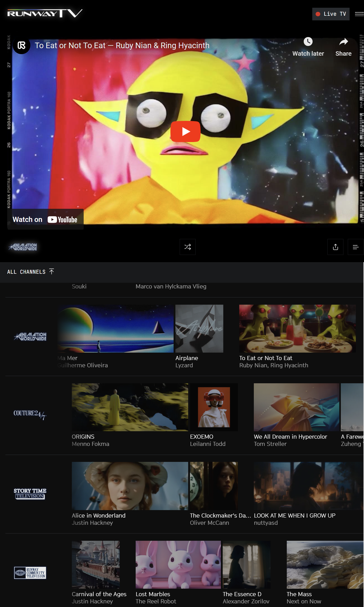
Task: Click the shuffle icon button
Action: point(188,247)
